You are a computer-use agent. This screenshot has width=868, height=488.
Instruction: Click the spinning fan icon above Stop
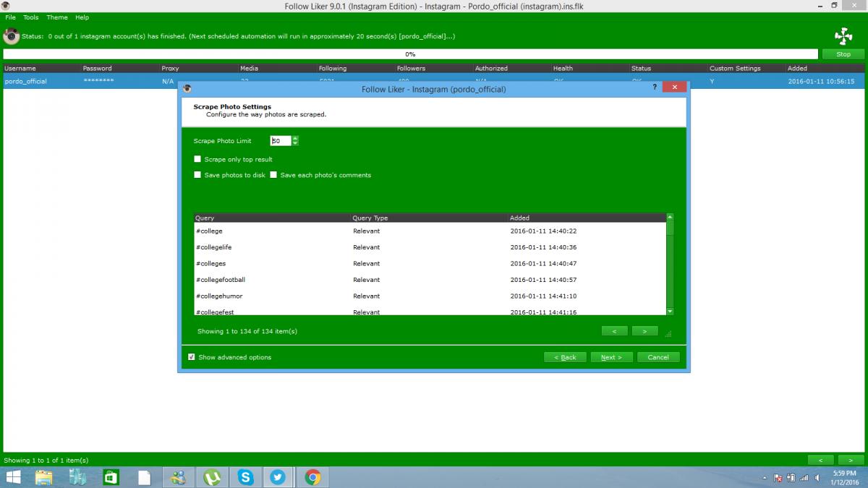tap(843, 35)
